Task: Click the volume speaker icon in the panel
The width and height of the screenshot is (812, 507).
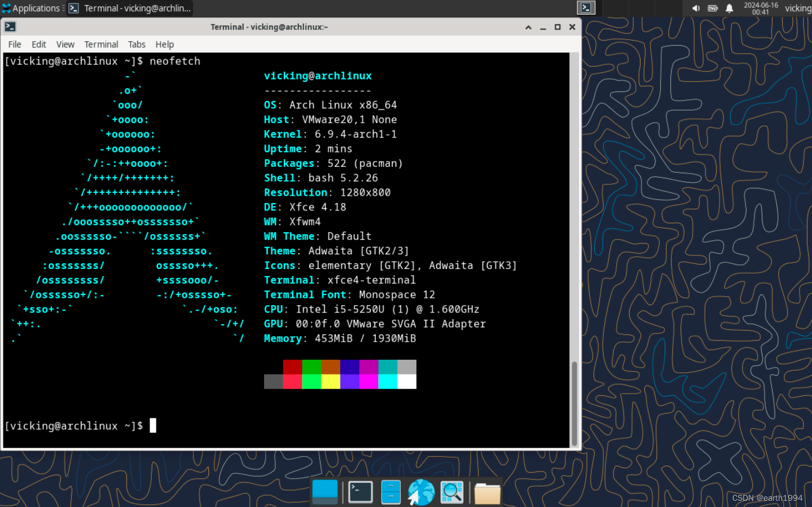Action: [696, 8]
